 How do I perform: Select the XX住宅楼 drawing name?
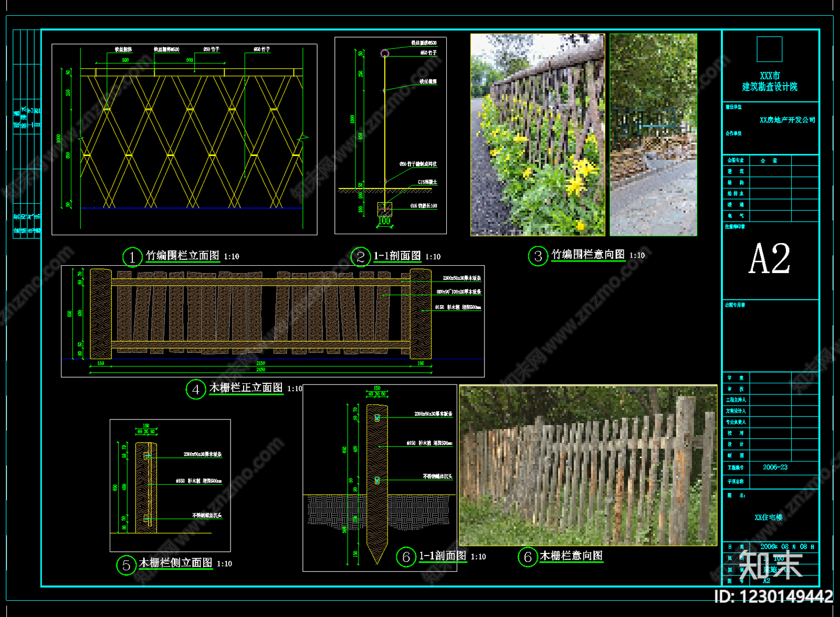(769, 518)
